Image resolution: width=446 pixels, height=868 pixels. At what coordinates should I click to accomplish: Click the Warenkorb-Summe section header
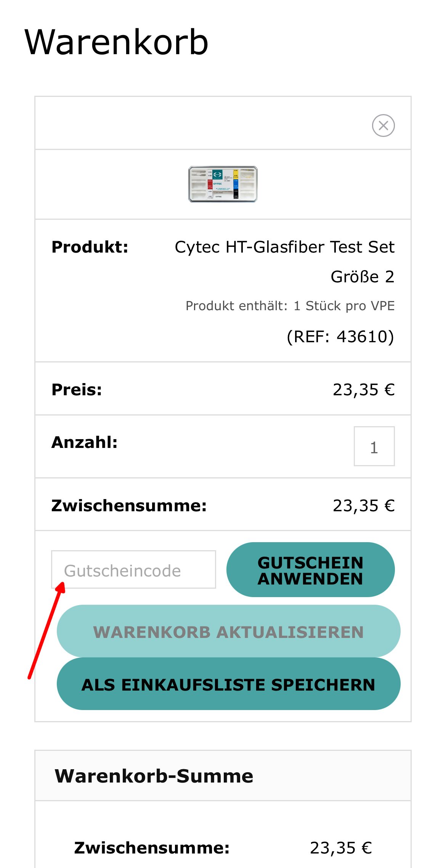pyautogui.click(x=154, y=776)
